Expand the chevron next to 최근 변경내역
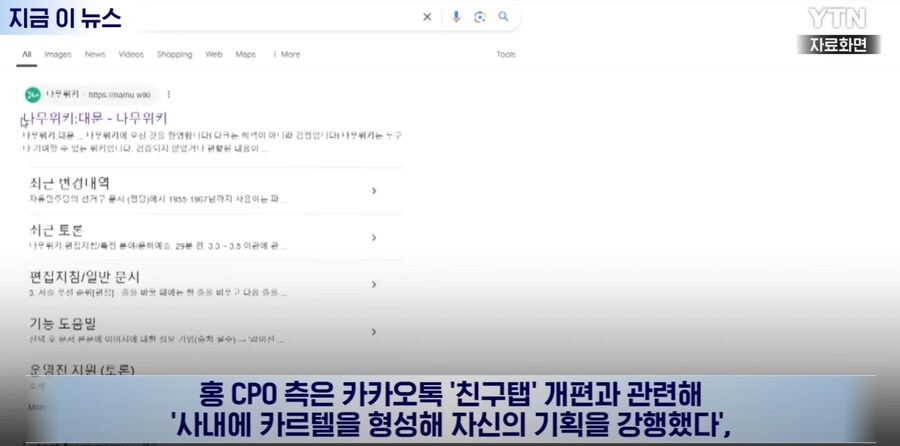This screenshot has height=446, width=900. (373, 191)
